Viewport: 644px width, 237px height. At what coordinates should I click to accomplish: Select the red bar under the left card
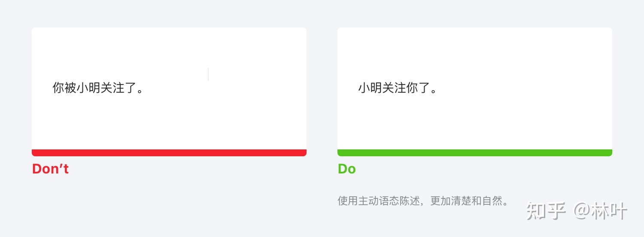169,153
